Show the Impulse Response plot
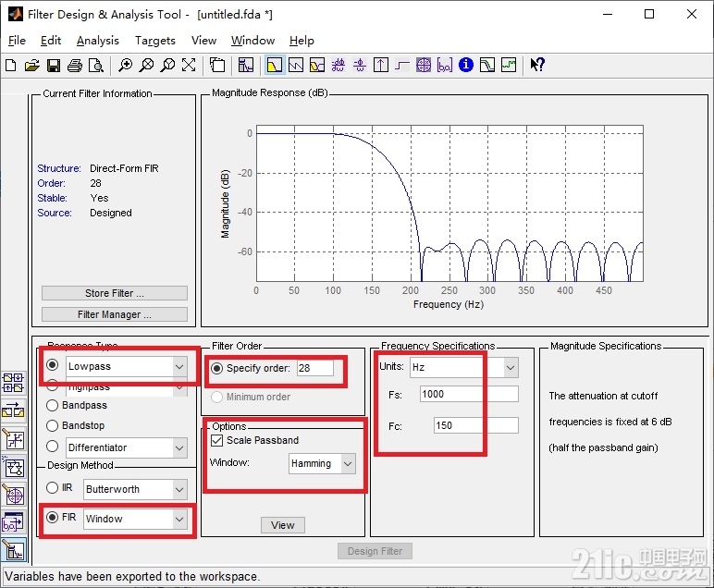This screenshot has width=714, height=588. 381,65
